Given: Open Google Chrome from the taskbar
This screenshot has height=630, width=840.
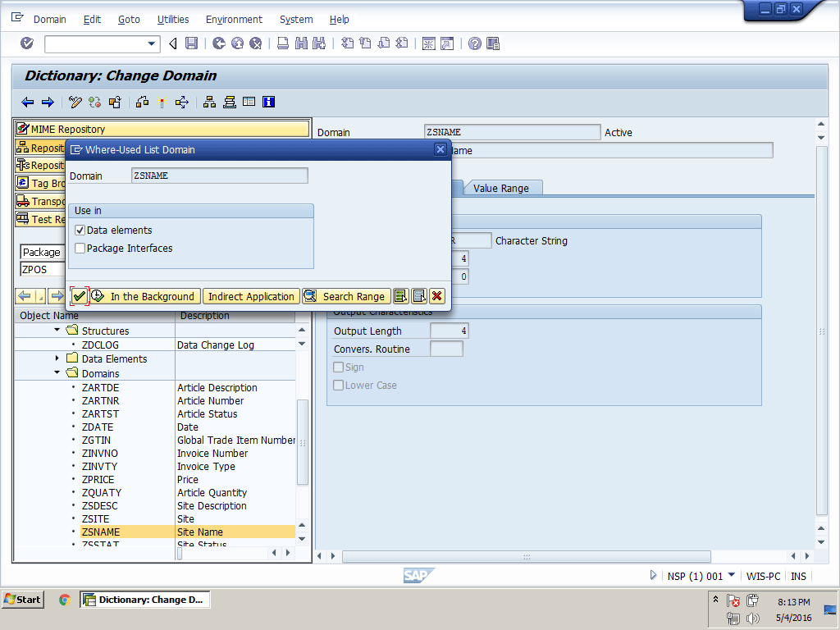Looking at the screenshot, I should click(65, 600).
